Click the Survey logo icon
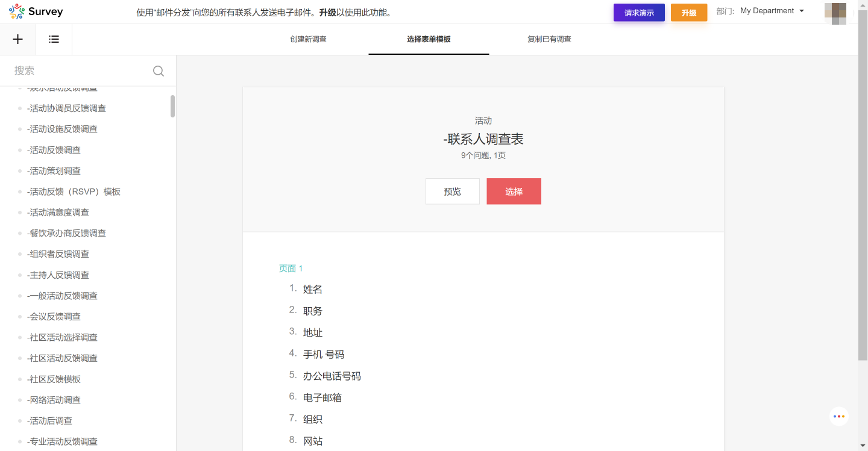The height and width of the screenshot is (451, 868). pyautogui.click(x=17, y=11)
